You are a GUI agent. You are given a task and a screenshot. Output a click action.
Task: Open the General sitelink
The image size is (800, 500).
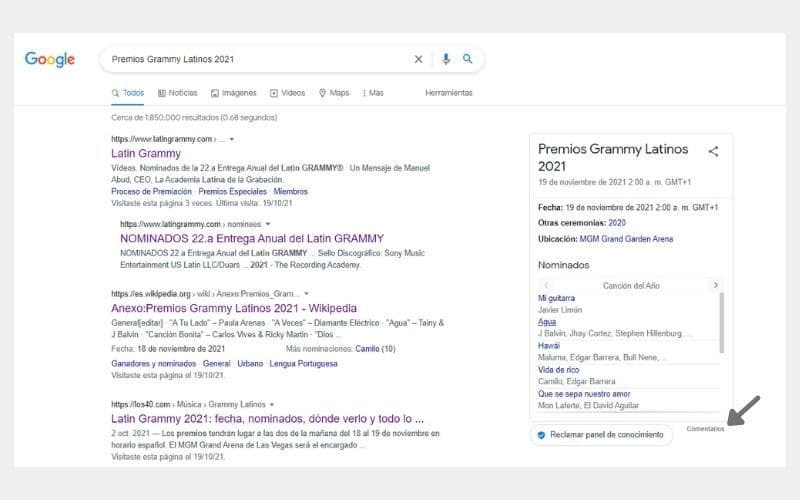(x=216, y=364)
